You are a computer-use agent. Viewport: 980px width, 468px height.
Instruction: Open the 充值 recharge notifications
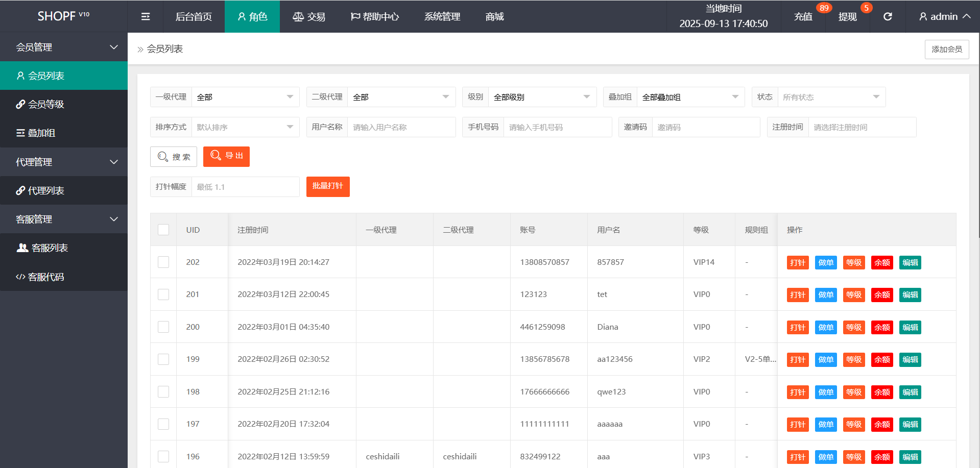pos(803,17)
